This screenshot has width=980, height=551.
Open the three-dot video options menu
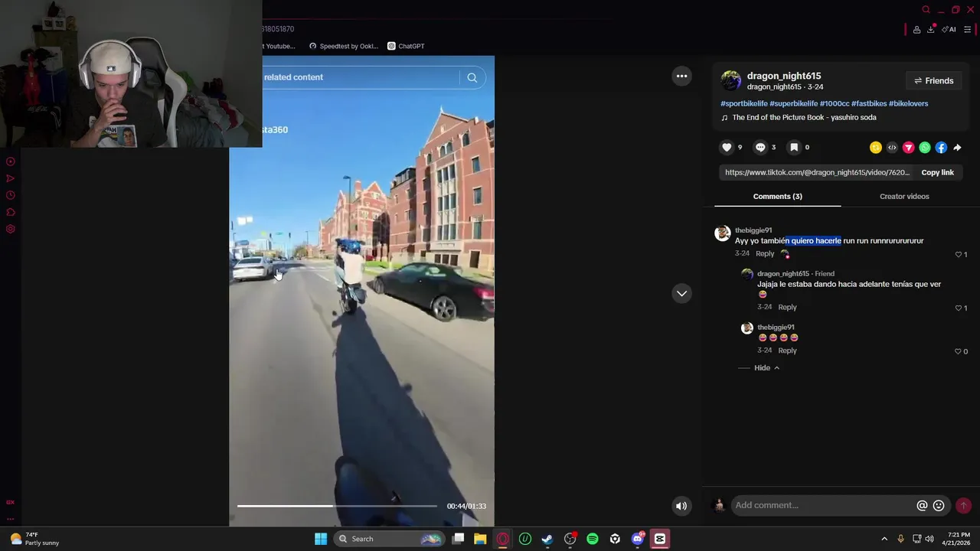tap(681, 77)
